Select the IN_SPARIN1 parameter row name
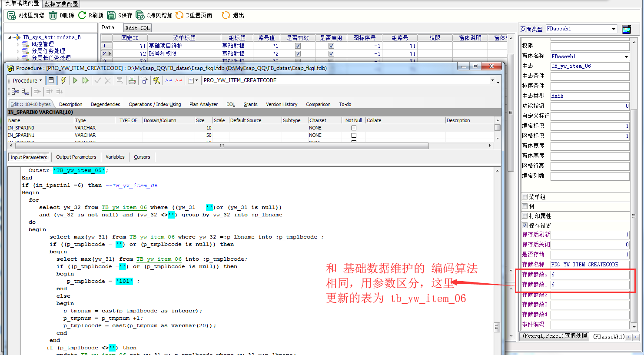 click(21, 135)
